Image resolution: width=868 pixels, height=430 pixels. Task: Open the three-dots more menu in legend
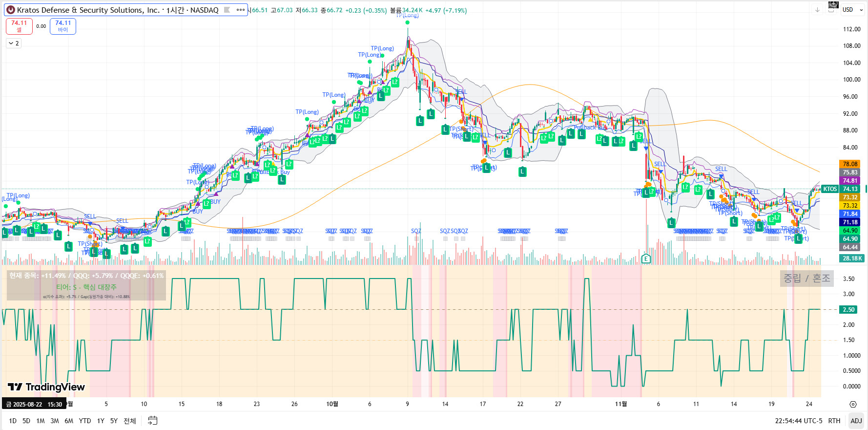pos(241,10)
